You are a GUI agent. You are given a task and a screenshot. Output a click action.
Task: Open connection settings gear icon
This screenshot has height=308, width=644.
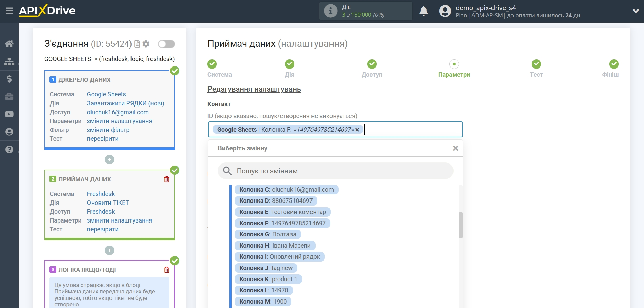click(146, 44)
